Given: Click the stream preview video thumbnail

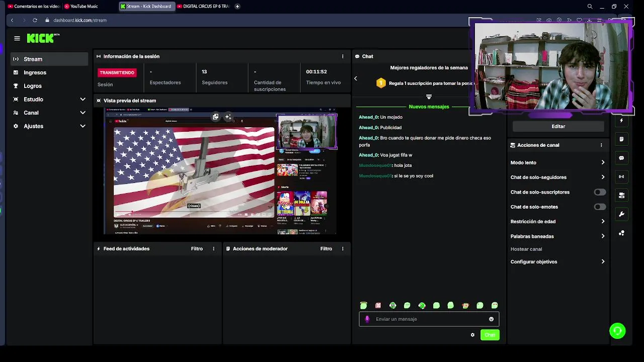Looking at the screenshot, I should coord(220,171).
